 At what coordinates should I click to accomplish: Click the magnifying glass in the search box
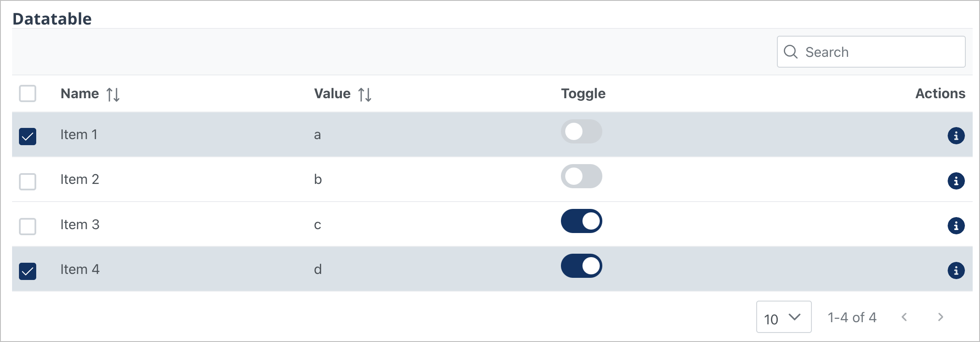791,52
